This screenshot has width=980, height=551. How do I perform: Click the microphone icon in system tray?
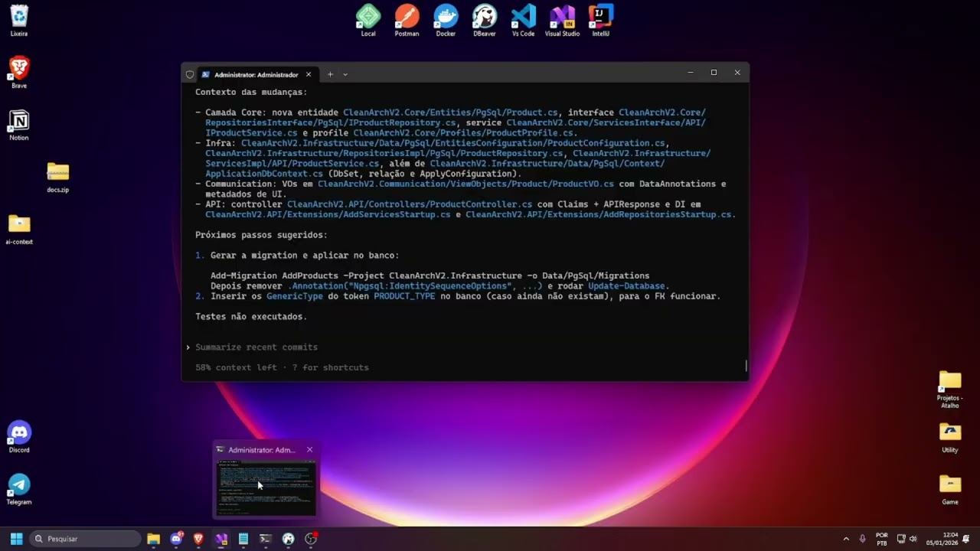click(x=863, y=539)
